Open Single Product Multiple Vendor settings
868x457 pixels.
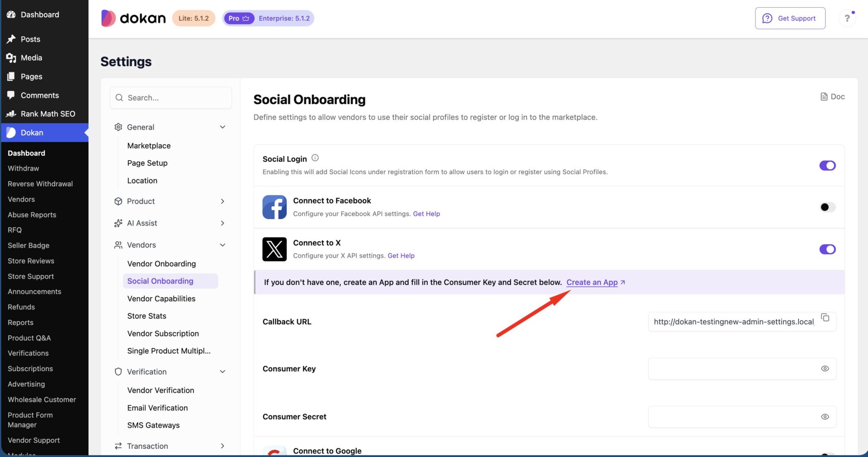coord(169,351)
